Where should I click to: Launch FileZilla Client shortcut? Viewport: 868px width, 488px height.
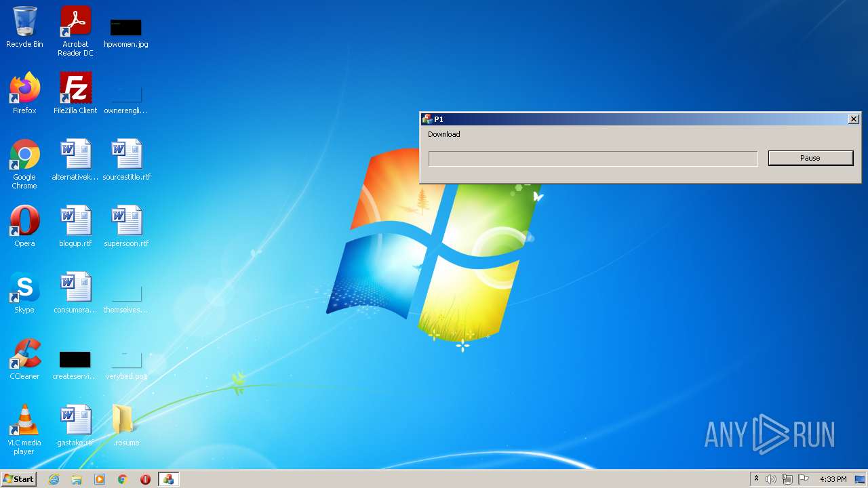(x=75, y=94)
